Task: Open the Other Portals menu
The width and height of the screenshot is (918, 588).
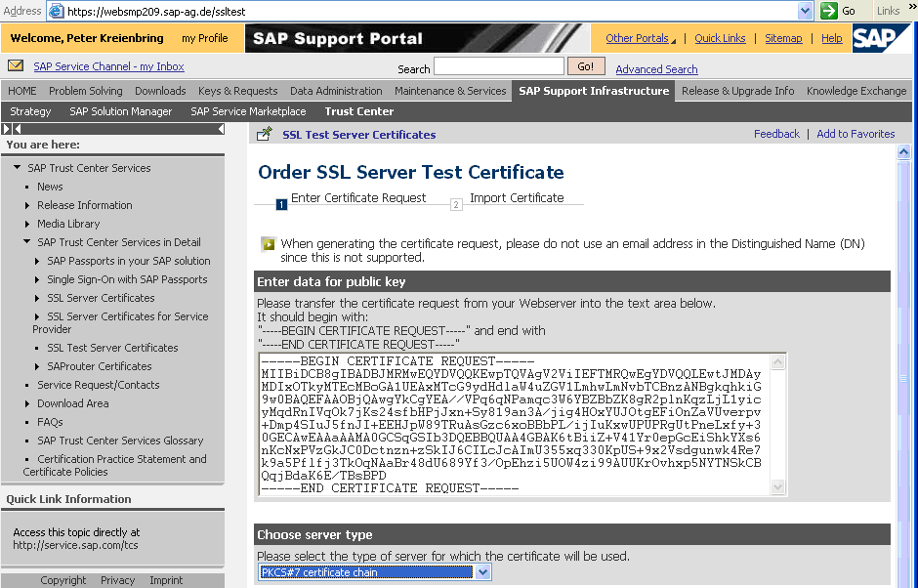Action: (x=640, y=38)
